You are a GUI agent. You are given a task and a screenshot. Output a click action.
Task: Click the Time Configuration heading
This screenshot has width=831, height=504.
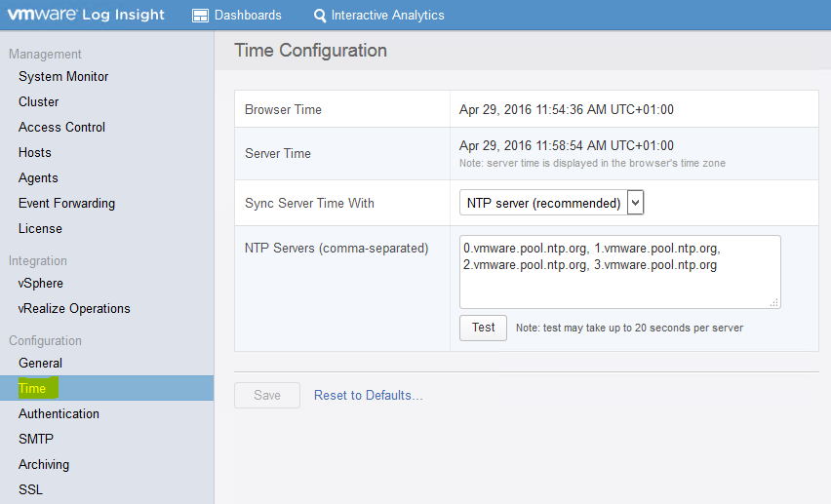click(x=310, y=51)
